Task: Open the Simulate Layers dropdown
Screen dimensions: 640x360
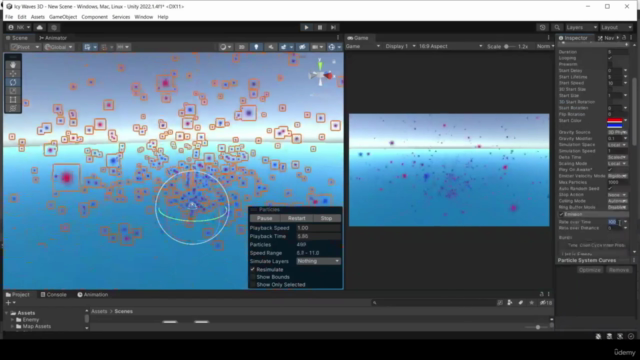Action: tap(318, 261)
